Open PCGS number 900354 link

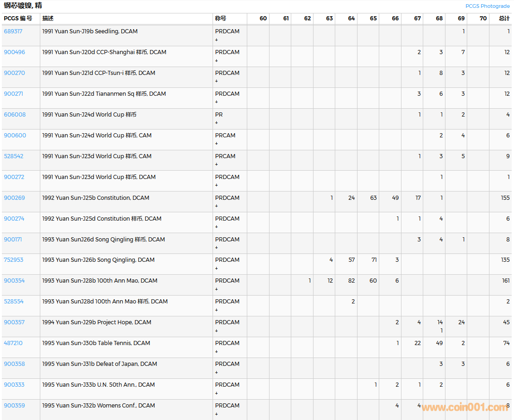point(14,281)
